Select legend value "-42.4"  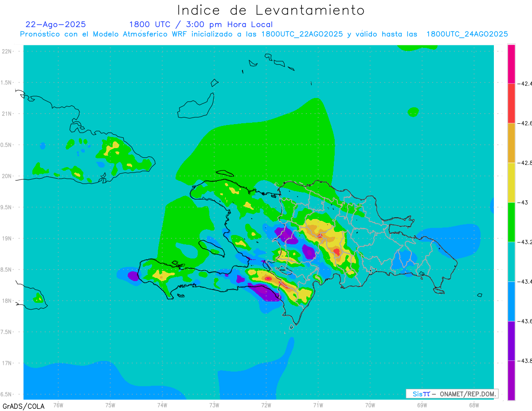coord(525,83)
